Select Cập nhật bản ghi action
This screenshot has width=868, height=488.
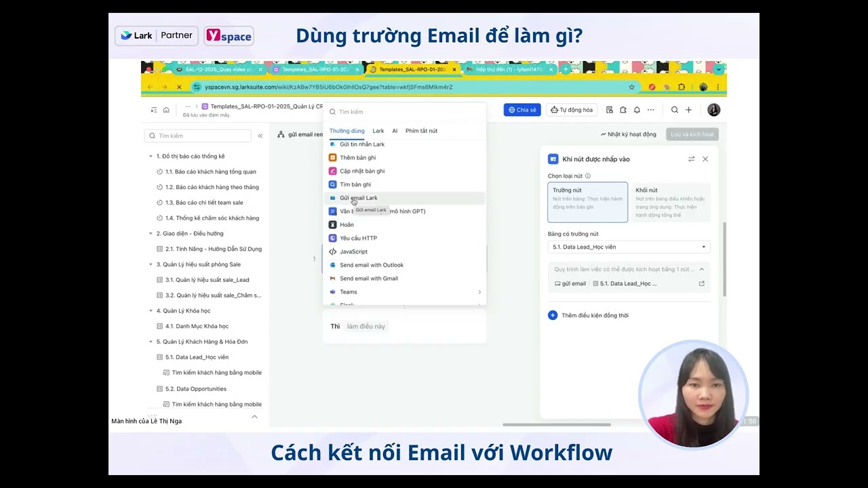tap(404, 171)
